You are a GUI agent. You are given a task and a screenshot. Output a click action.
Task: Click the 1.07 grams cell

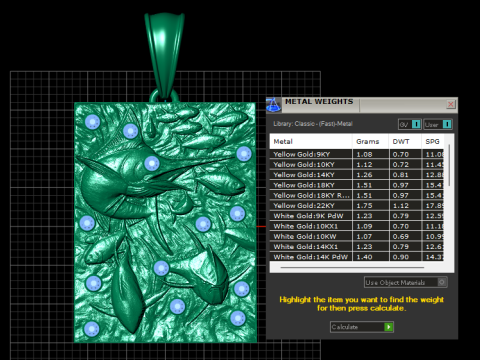click(x=370, y=237)
